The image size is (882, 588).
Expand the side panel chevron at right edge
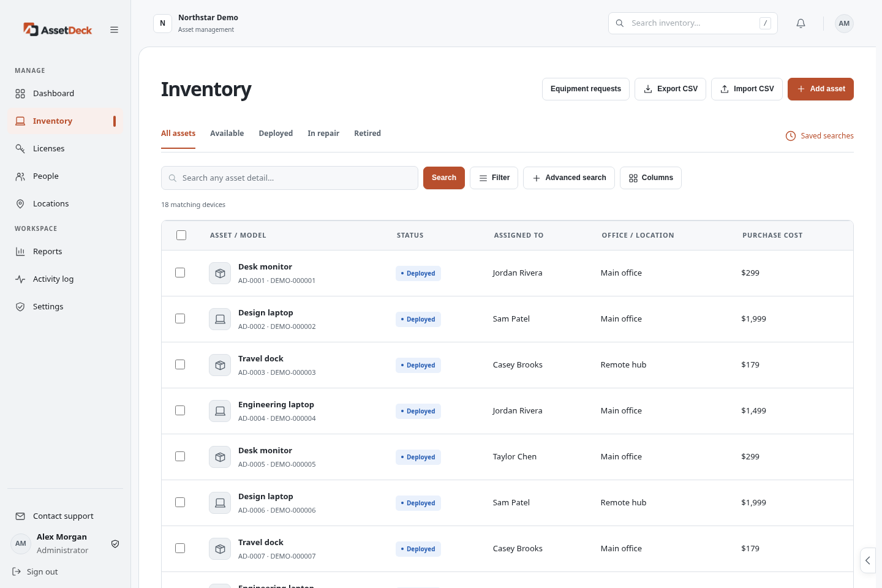point(868,560)
